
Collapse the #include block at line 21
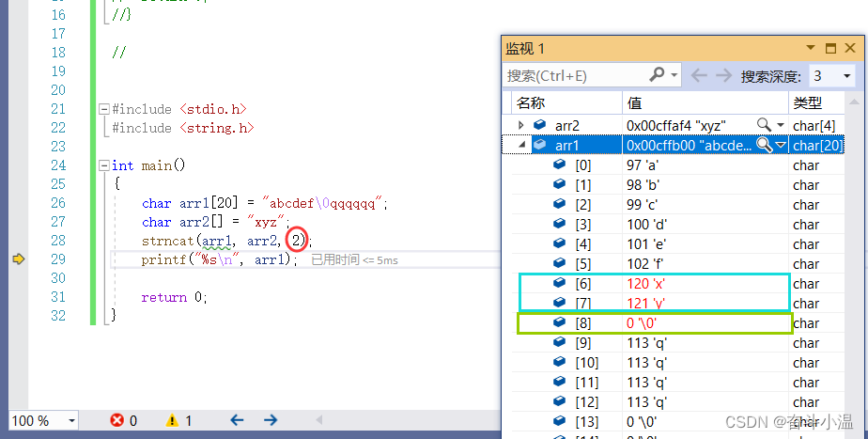[103, 109]
